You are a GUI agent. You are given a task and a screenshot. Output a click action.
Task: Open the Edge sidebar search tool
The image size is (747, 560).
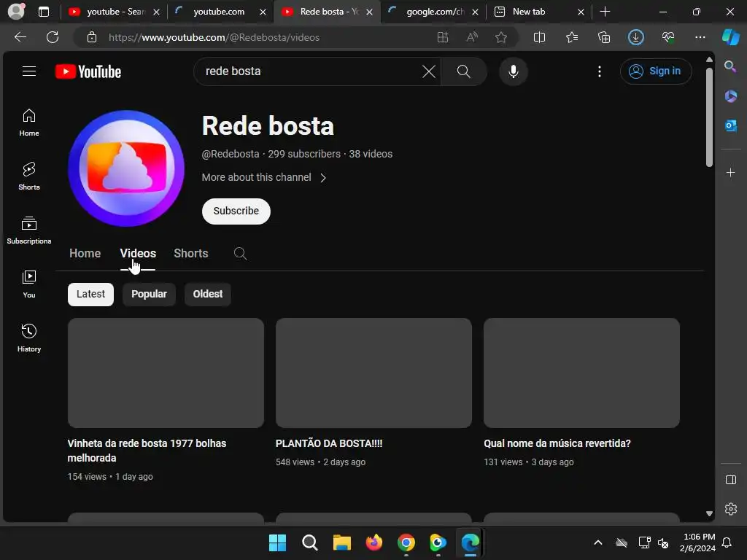pos(730,66)
